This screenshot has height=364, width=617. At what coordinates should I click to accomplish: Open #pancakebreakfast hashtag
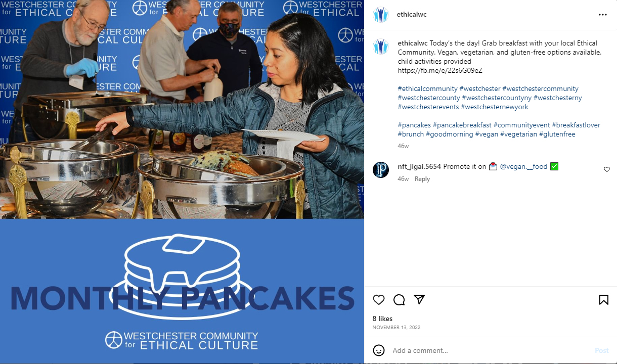pyautogui.click(x=462, y=125)
